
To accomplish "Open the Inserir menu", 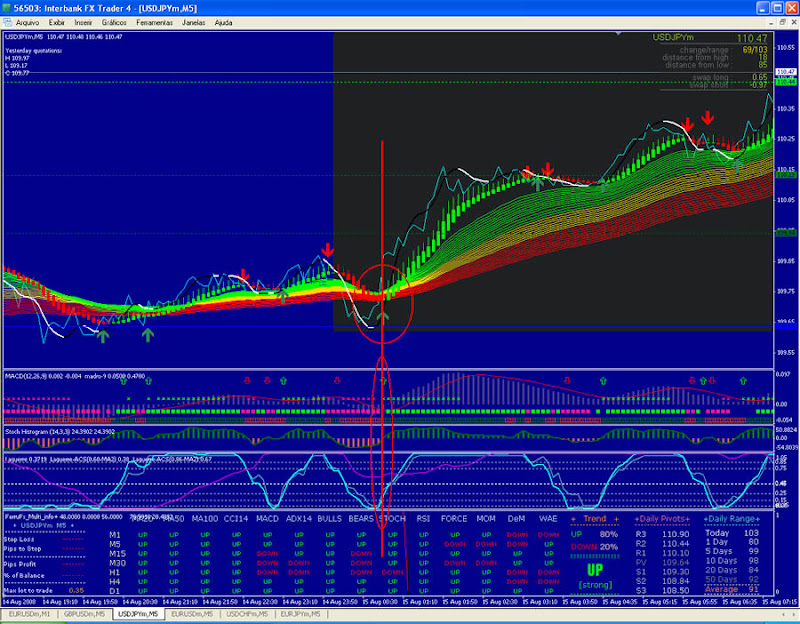I will pyautogui.click(x=83, y=23).
